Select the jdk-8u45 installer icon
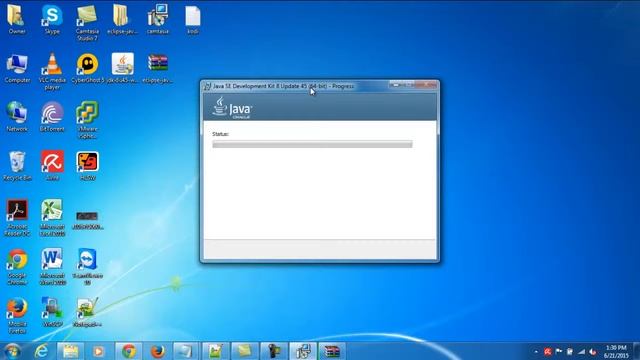Image resolution: width=640 pixels, height=360 pixels. (122, 68)
